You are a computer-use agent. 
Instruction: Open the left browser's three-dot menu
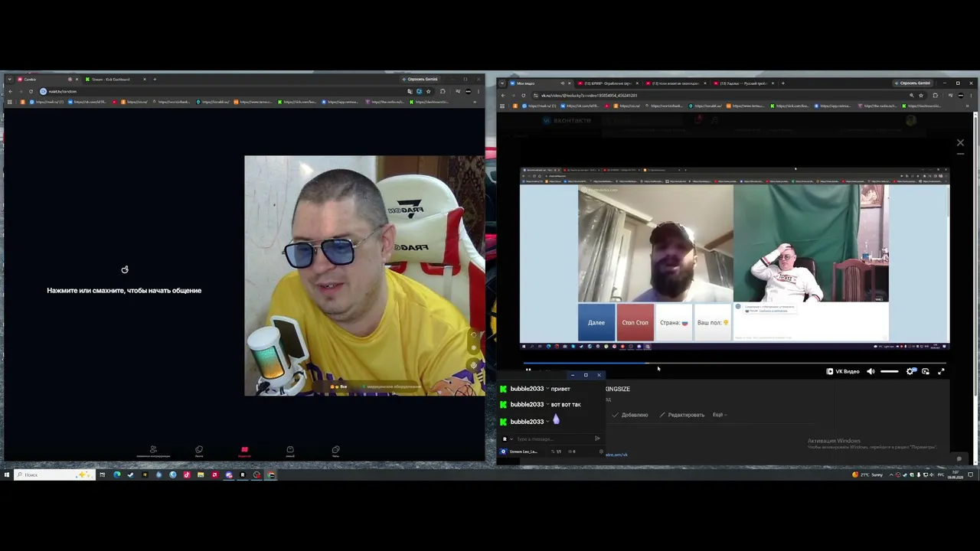pos(479,91)
